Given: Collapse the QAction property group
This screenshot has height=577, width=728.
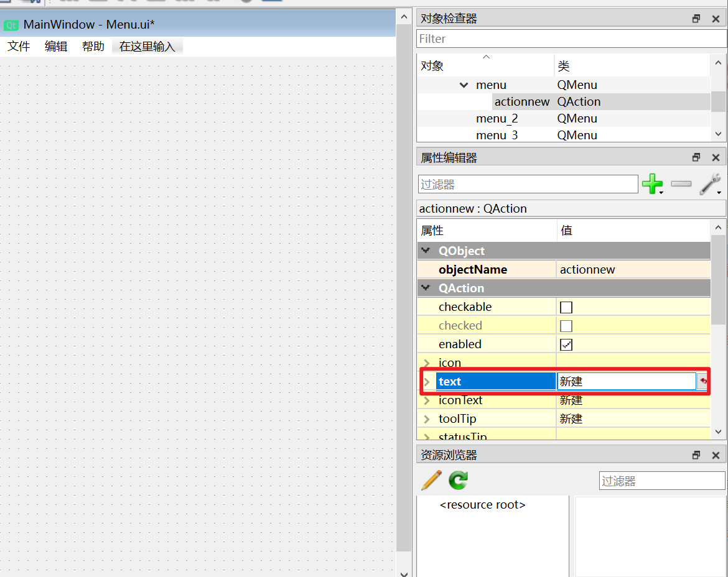Looking at the screenshot, I should (x=426, y=288).
